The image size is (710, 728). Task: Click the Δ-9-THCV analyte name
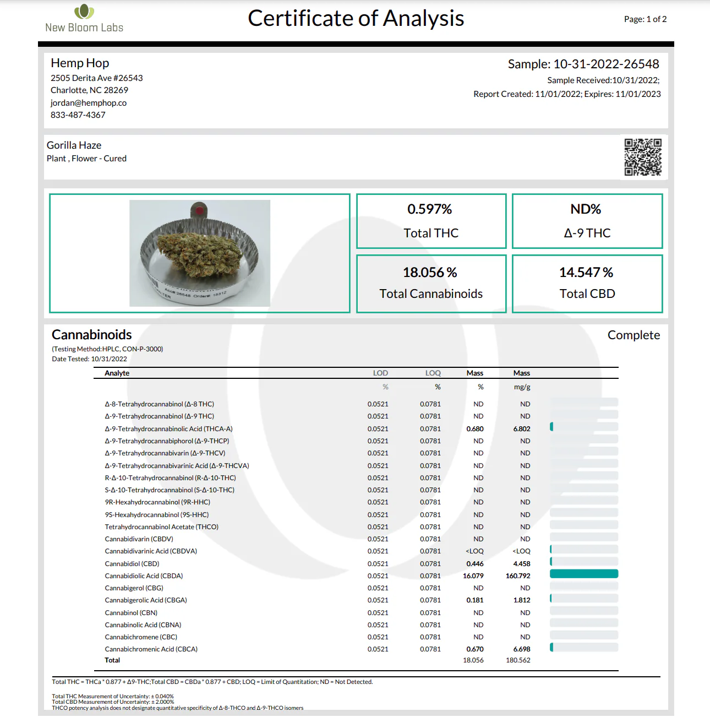click(165, 453)
